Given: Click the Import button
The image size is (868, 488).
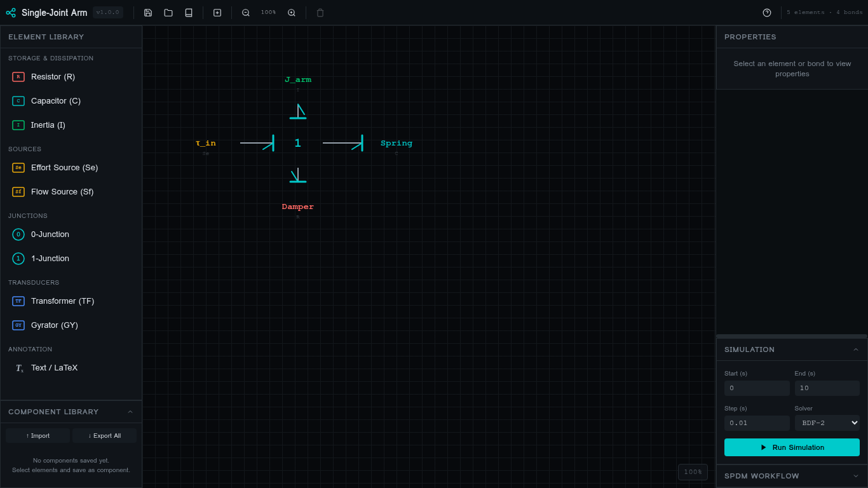Looking at the screenshot, I should [38, 436].
